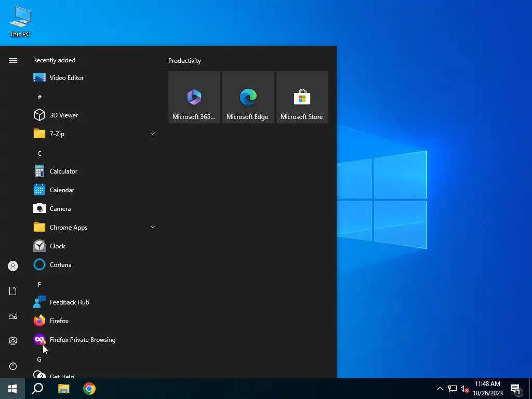
Task: Open taskbar Search magnifier
Action: (37, 389)
